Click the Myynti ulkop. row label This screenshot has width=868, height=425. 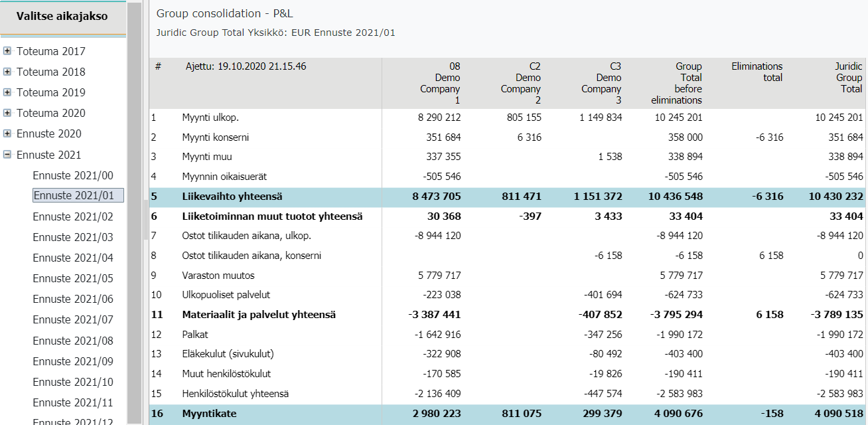coord(210,118)
